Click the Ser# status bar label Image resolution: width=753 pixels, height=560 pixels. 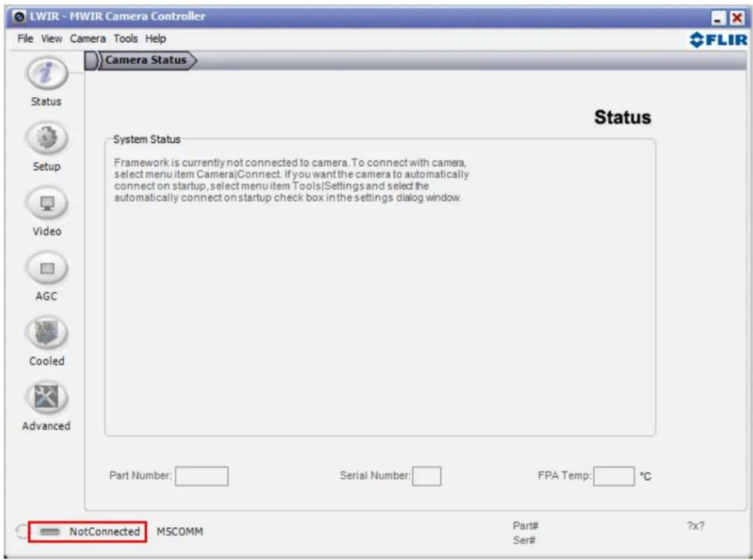click(524, 540)
